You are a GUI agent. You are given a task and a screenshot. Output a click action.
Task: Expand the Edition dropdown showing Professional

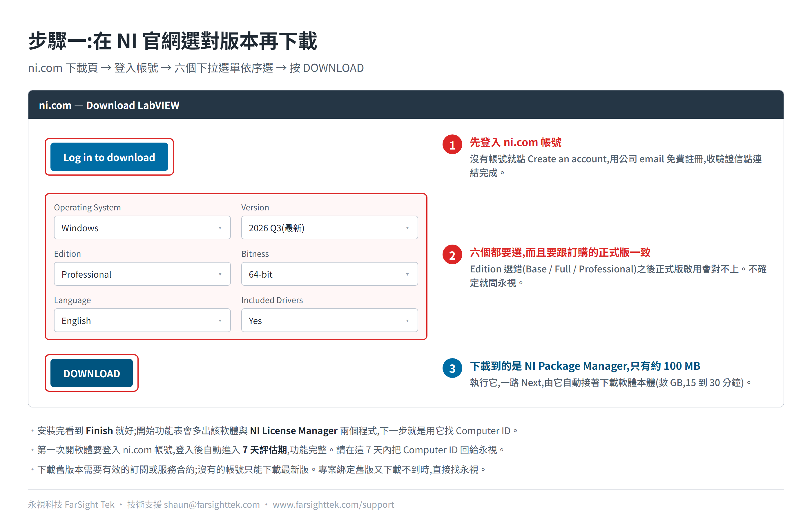click(x=142, y=274)
